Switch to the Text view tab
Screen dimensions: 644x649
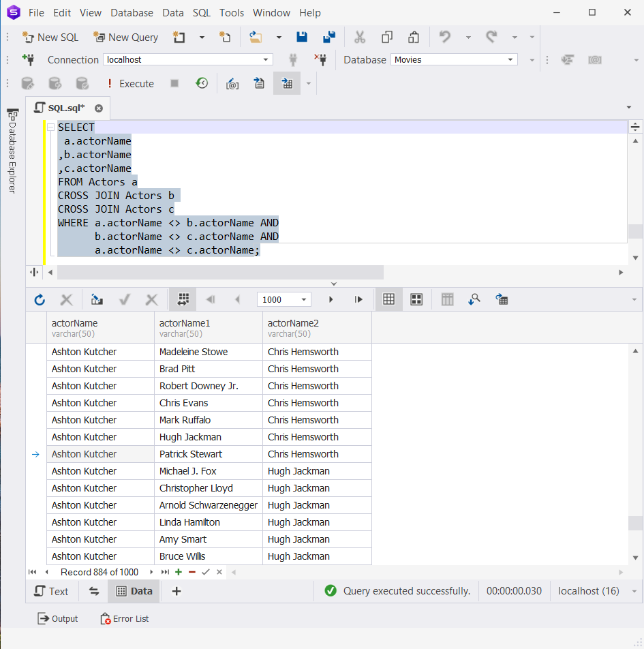(51, 591)
